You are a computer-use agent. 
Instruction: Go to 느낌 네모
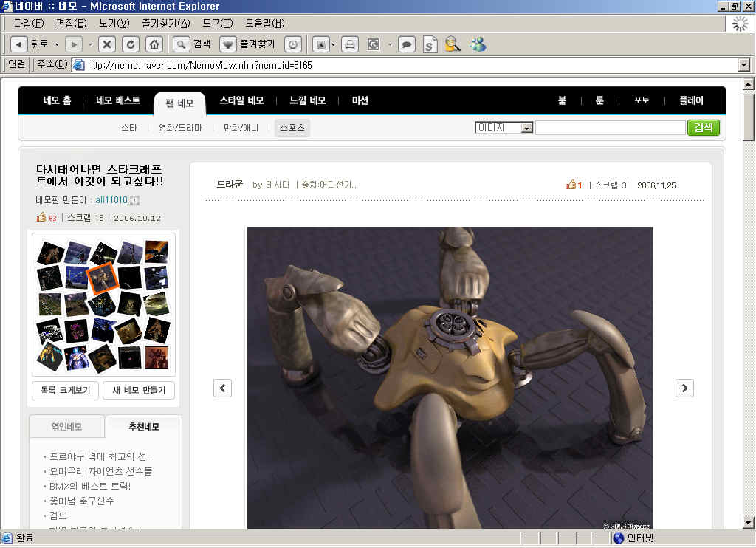tap(308, 100)
